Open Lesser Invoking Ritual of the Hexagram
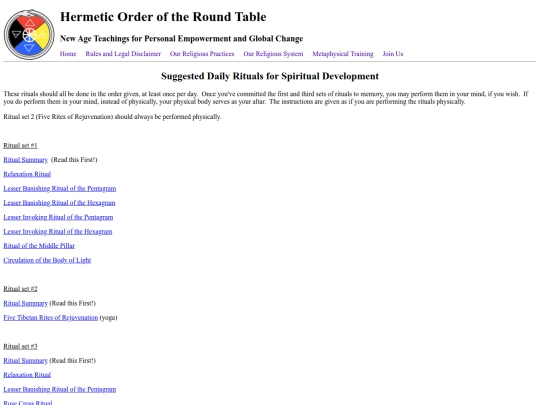Image resolution: width=540 pixels, height=405 pixels. point(58,231)
